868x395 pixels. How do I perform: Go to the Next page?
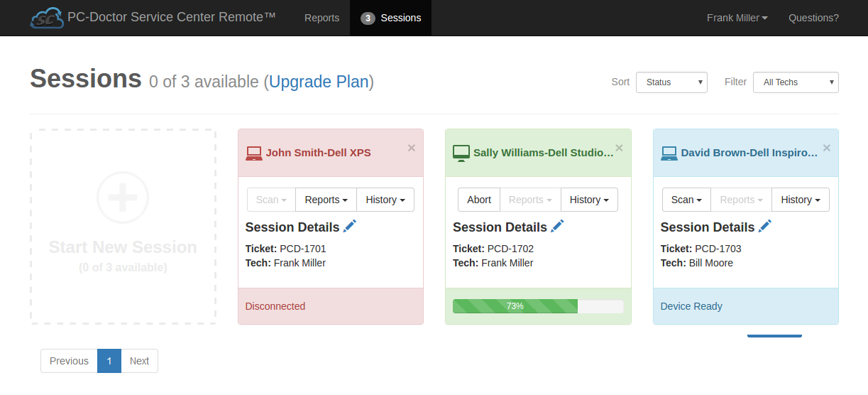(x=139, y=361)
